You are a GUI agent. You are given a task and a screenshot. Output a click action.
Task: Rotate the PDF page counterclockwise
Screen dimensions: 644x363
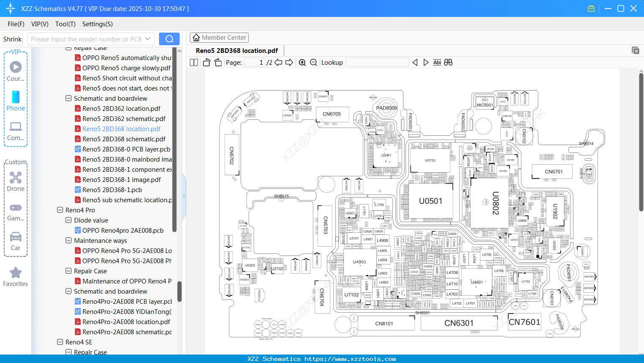[x=206, y=62]
